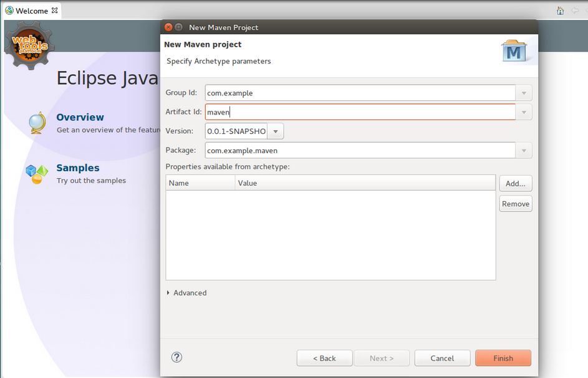Click the back arrow in Welcome toolbar
This screenshot has width=588, height=378.
pyautogui.click(x=574, y=11)
